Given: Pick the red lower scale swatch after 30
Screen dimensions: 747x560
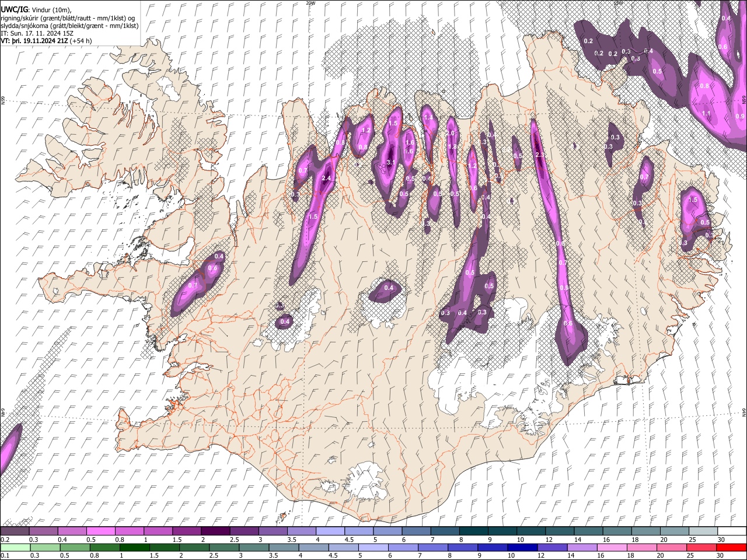Looking at the screenshot, I should tap(732, 547).
